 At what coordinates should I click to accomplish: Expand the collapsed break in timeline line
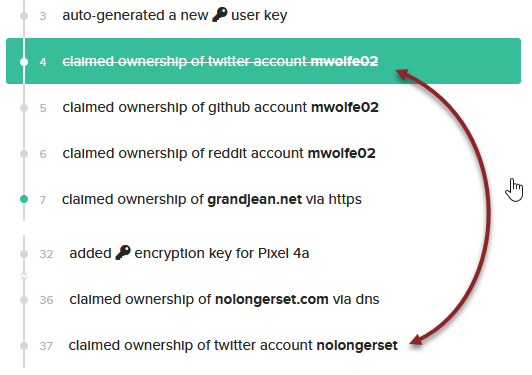pos(24,277)
